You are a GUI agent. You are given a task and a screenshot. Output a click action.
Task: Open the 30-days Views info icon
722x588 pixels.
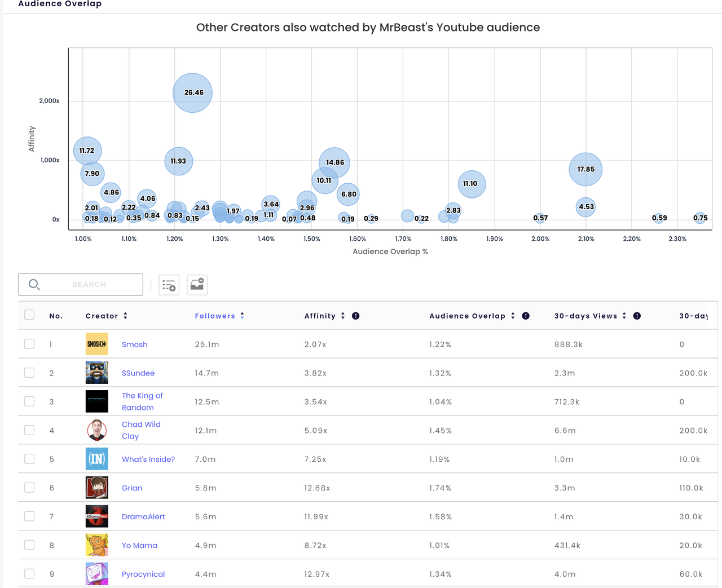coord(637,316)
